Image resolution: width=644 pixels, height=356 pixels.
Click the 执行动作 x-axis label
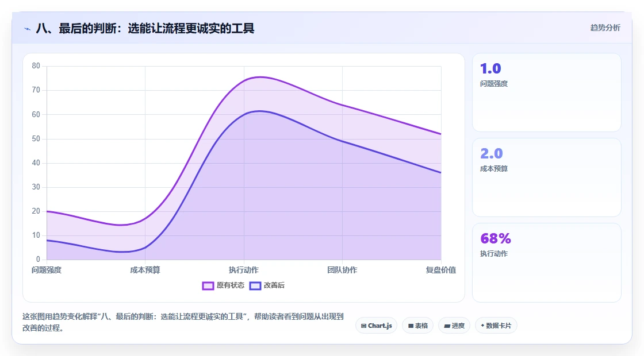[244, 270]
